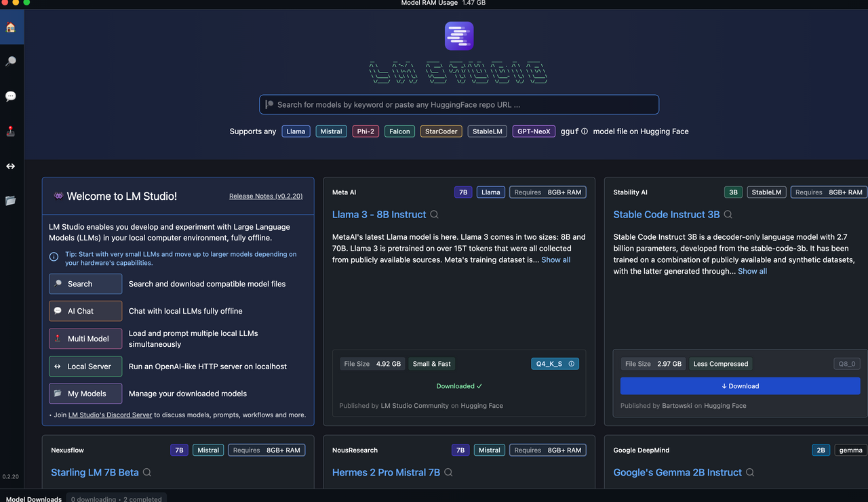This screenshot has width=868, height=502.
Task: Open the Stable Code Instruct 3B title
Action: click(667, 215)
